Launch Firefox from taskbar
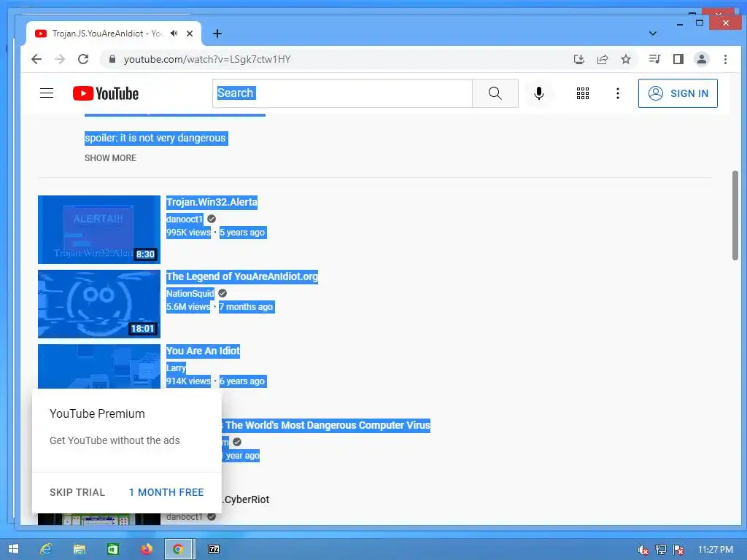The width and height of the screenshot is (747, 560). 146,549
